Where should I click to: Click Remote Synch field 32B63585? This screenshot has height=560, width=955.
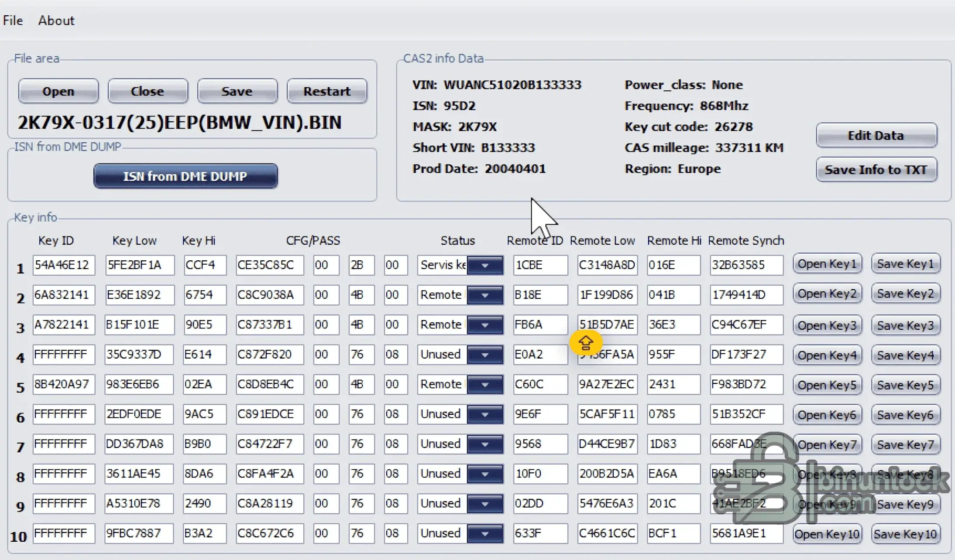click(x=746, y=265)
